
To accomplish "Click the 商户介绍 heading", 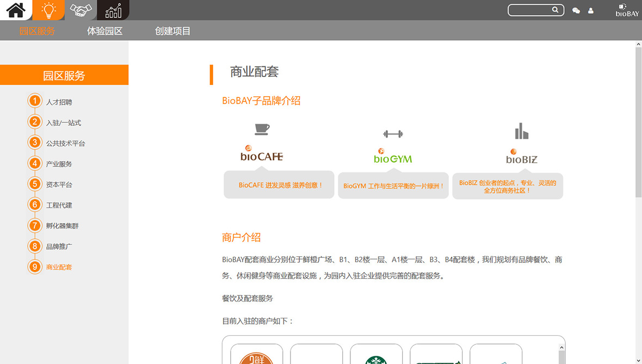I will pos(241,237).
